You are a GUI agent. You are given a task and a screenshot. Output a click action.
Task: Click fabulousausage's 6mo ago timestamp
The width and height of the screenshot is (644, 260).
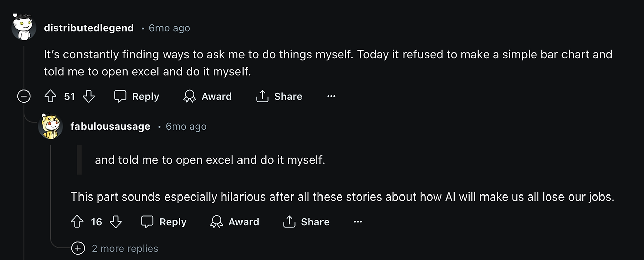pos(186,126)
